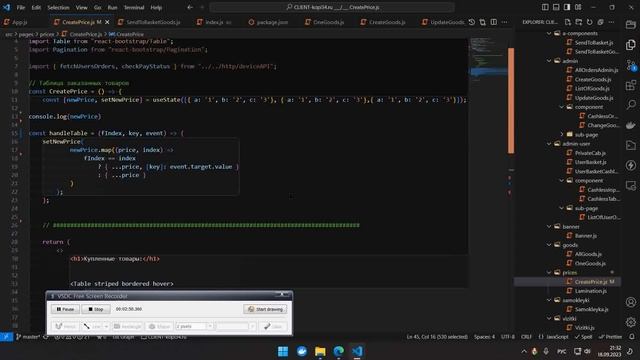
Task: Open Customize Layout button
Action: 578,7
